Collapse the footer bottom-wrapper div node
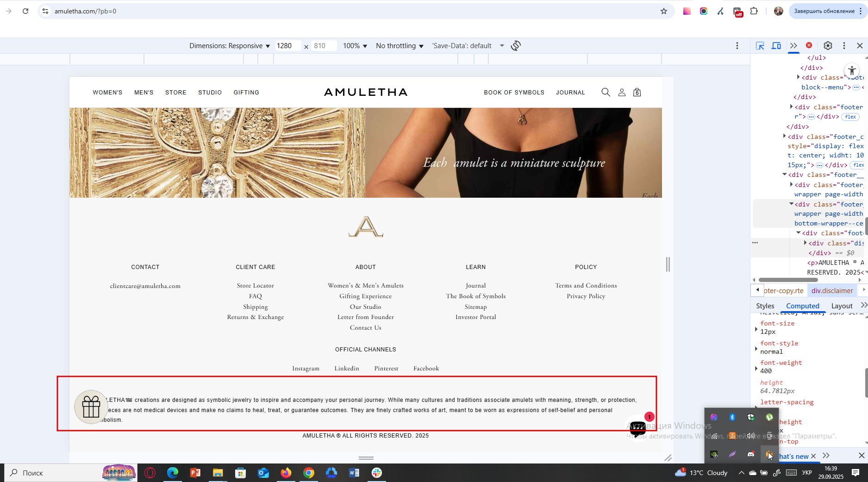868x482 pixels. [791, 204]
